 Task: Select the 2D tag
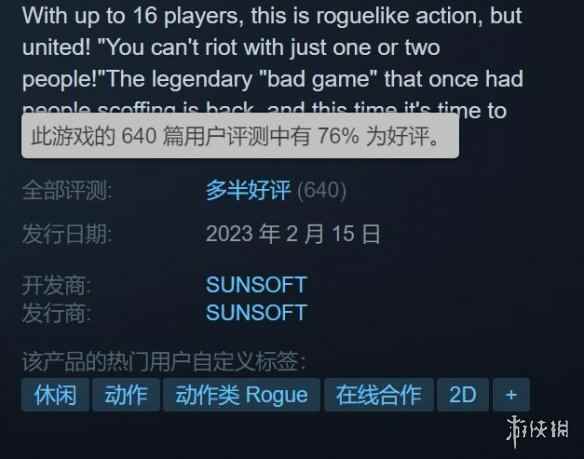(463, 395)
